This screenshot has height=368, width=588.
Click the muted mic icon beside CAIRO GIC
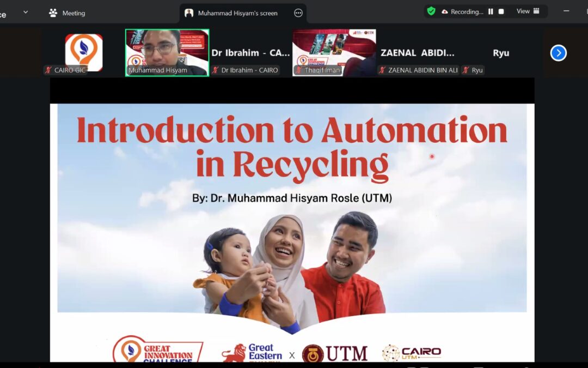coord(48,70)
